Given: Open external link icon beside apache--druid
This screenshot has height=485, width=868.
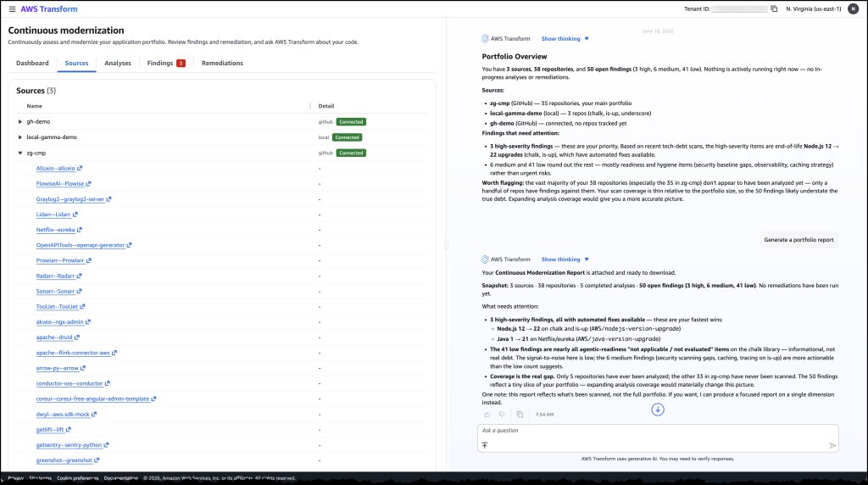Looking at the screenshot, I should 77,337.
